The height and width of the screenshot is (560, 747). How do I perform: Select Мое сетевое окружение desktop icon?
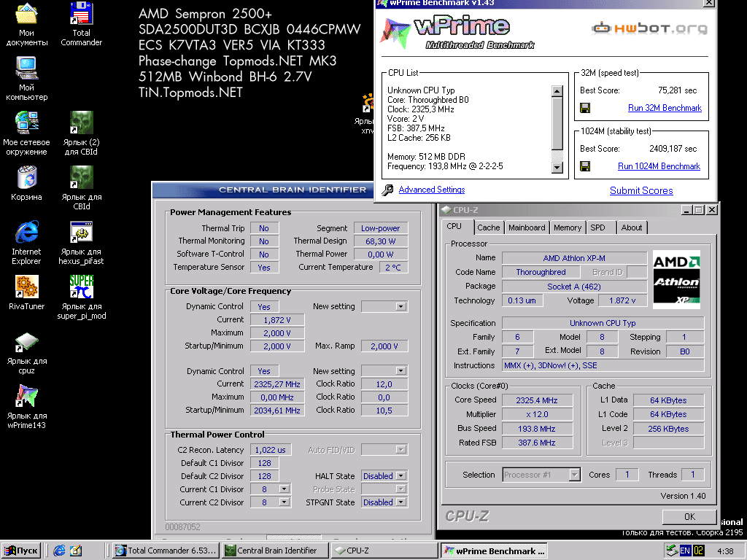(27, 133)
